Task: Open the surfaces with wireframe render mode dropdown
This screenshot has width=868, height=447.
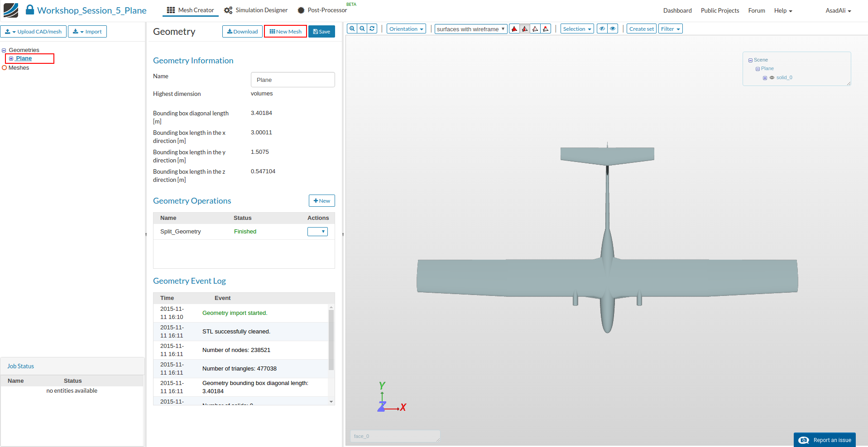Action: [x=470, y=29]
